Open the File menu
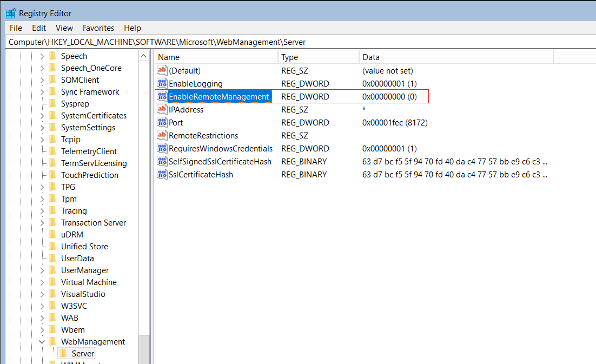Viewport: 596px width, 364px height. coord(16,28)
